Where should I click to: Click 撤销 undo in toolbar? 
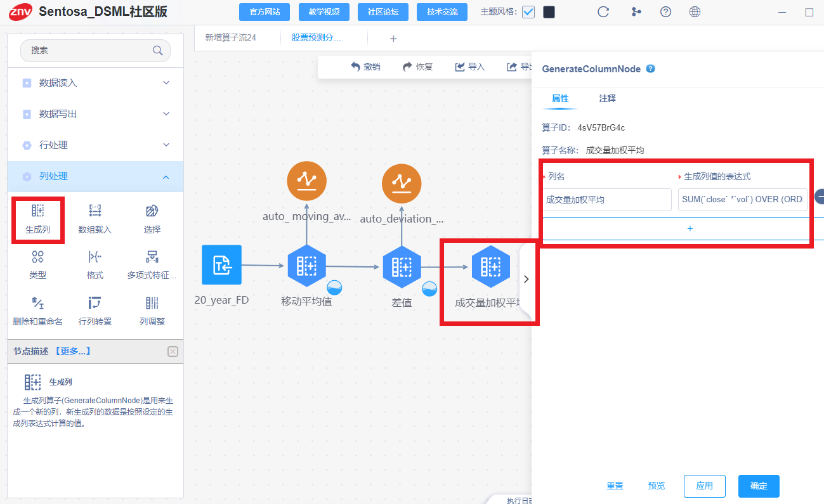(x=365, y=67)
